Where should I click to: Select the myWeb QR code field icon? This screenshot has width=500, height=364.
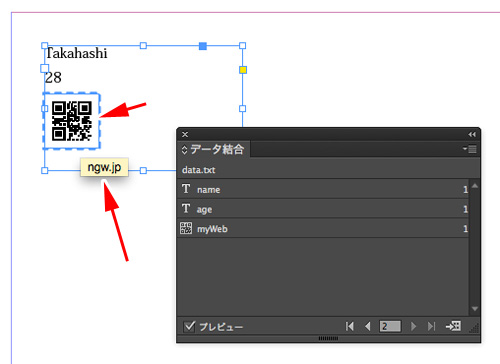click(186, 228)
